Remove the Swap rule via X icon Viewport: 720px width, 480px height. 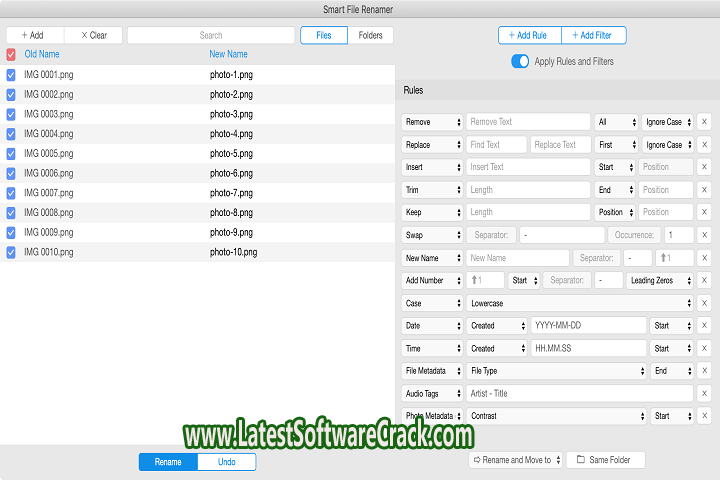(x=704, y=235)
